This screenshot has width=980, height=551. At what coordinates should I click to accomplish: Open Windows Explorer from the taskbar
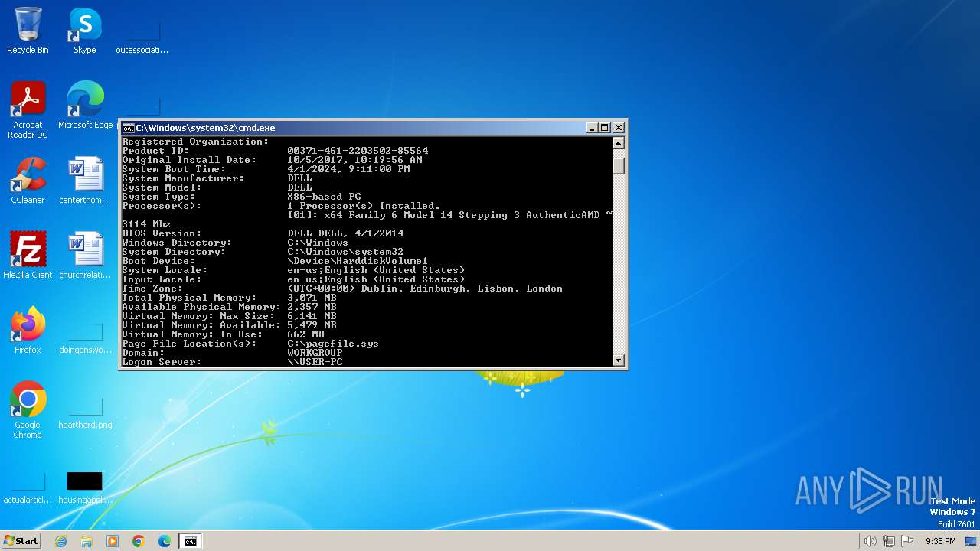click(87, 541)
